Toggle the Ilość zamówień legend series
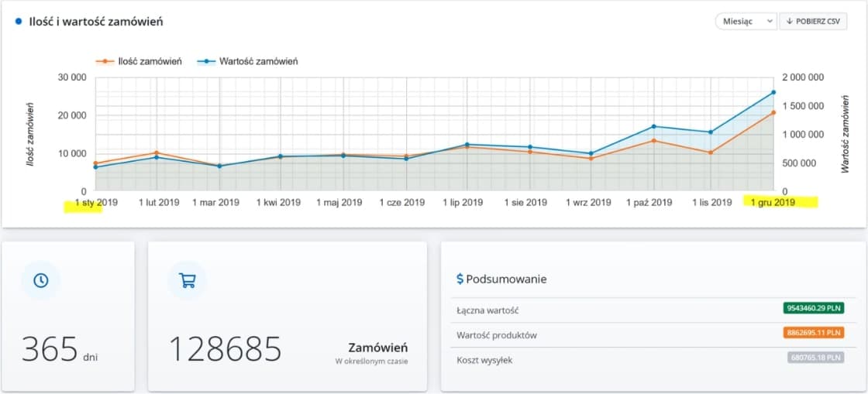This screenshot has height=394, width=868. click(x=139, y=61)
